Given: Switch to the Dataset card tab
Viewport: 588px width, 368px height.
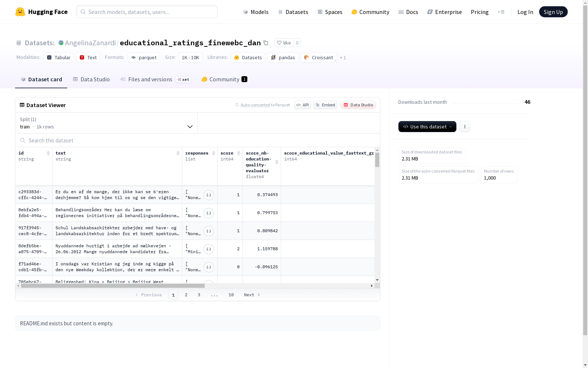Looking at the screenshot, I should point(41,79).
